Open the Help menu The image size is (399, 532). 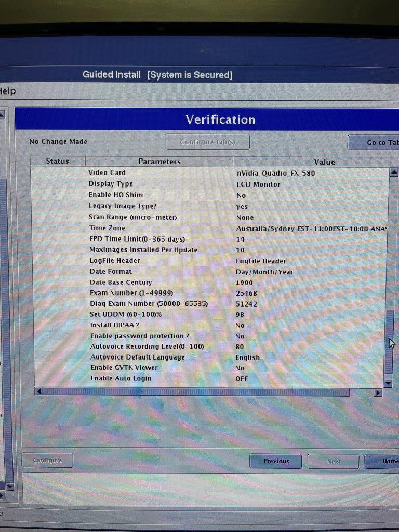[x=7, y=91]
